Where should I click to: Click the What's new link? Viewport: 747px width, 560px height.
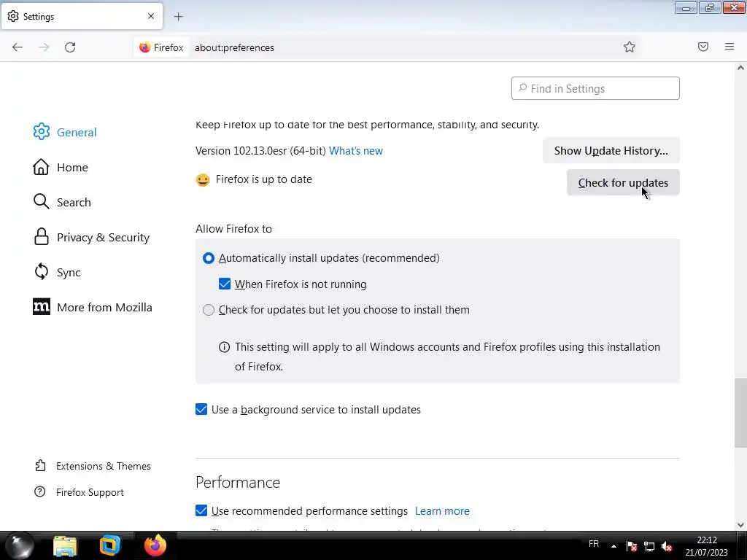[x=356, y=150]
